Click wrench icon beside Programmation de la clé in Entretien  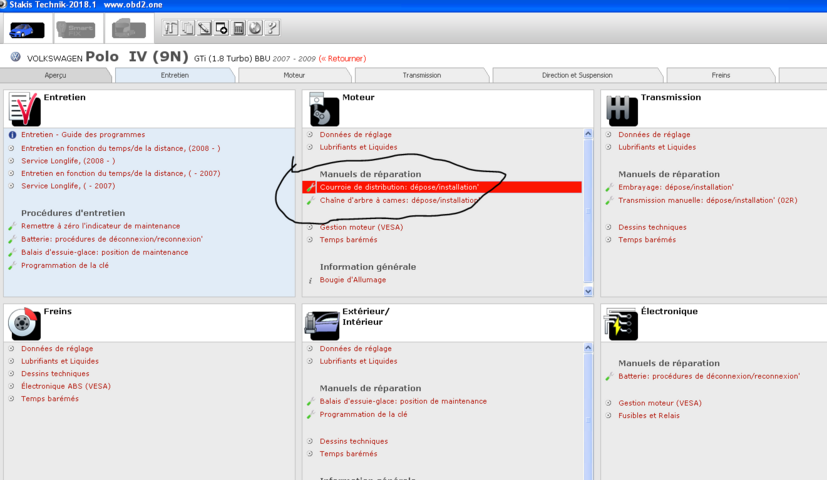coord(12,266)
